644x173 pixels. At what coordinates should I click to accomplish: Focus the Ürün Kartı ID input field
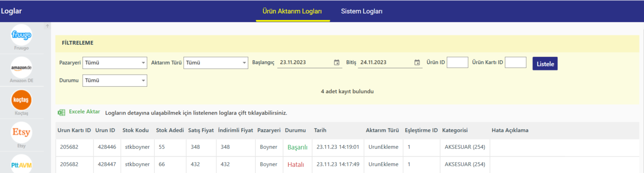click(x=516, y=62)
